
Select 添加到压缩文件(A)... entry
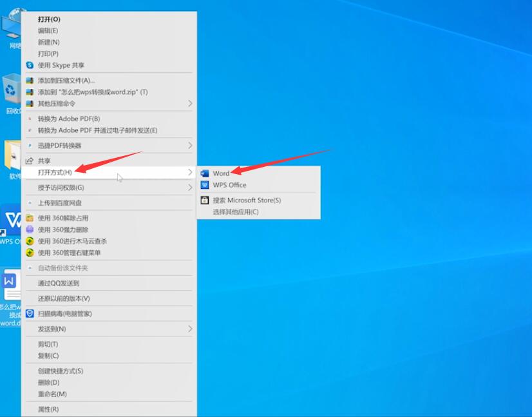point(109,81)
